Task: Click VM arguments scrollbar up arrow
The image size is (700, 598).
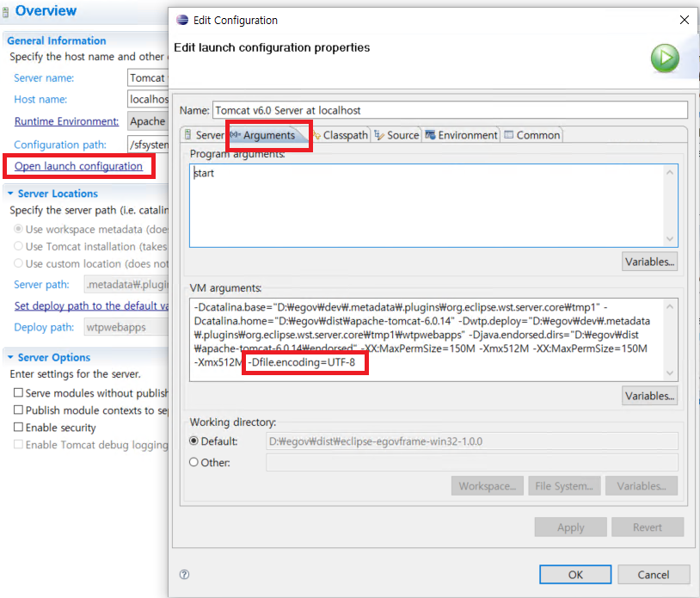Action: click(670, 306)
